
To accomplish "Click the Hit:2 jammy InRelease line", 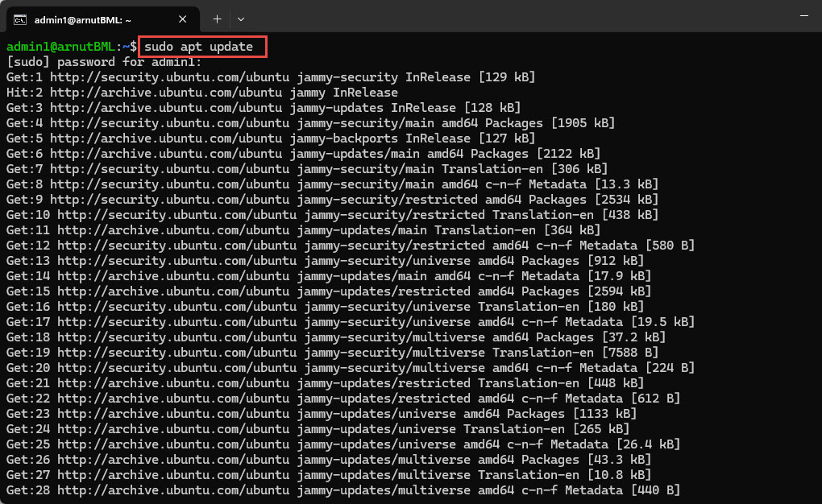I will pos(201,93).
